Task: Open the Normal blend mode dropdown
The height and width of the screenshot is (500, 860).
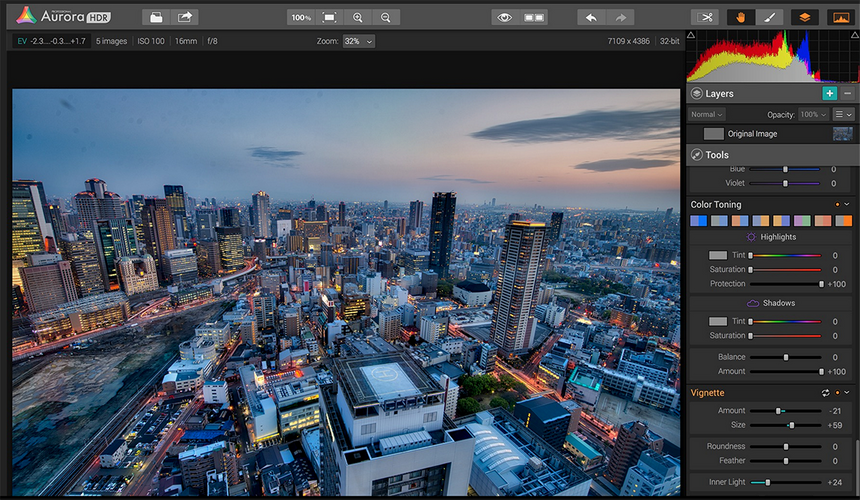Action: pos(707,114)
